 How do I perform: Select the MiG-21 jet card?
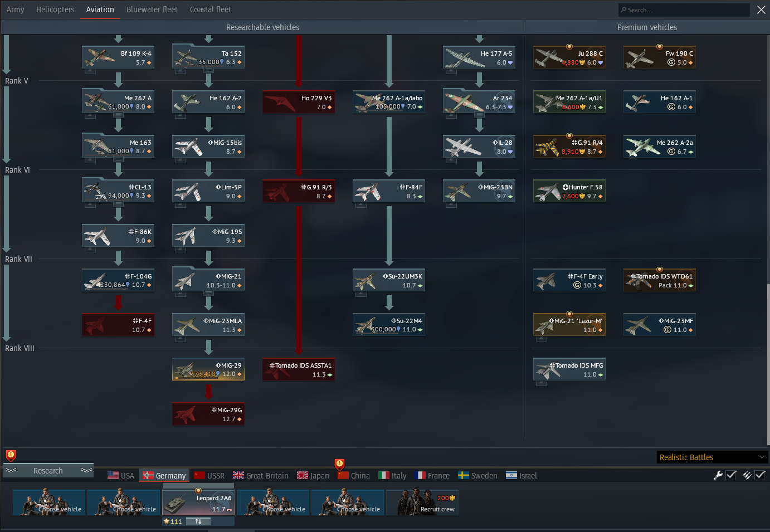(208, 280)
